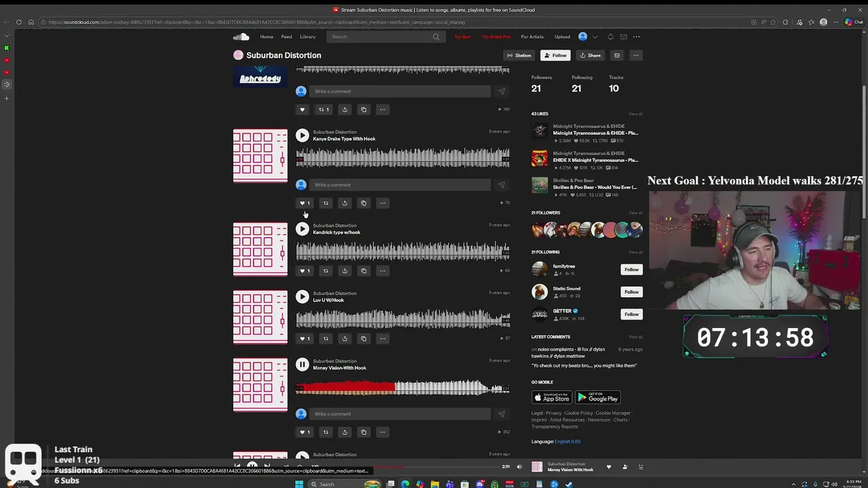Click the magnifier icon in SoundCloud search
The width and height of the screenshot is (868, 488).
[436, 37]
